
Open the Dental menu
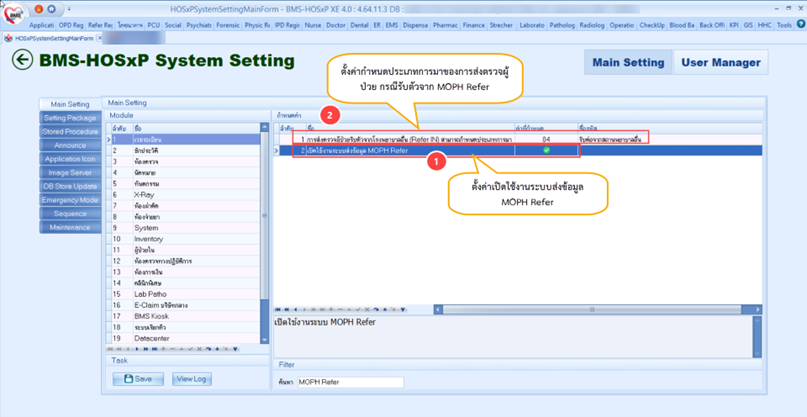359,25
